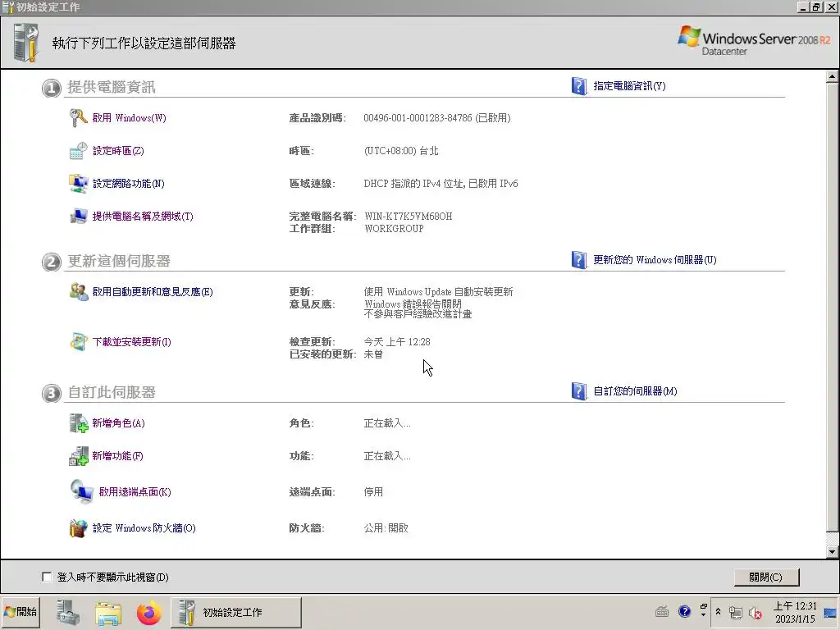
Task: Click the network status tray icon
Action: [x=736, y=613]
